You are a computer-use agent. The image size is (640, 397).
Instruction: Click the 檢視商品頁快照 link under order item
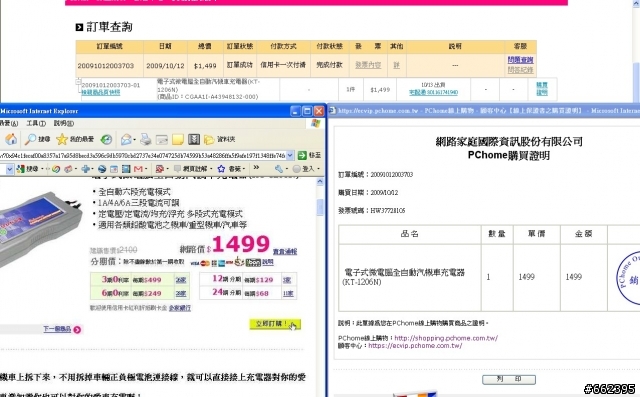101,92
